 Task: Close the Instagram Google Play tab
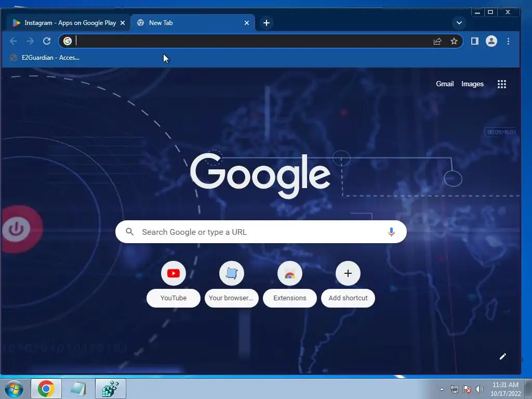pos(123,23)
